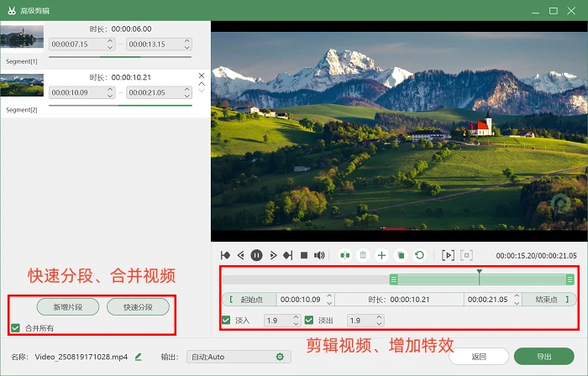Image resolution: width=588 pixels, height=376 pixels.
Task: Disable the 淡出 fade-out checkbox
Action: pyautogui.click(x=309, y=321)
